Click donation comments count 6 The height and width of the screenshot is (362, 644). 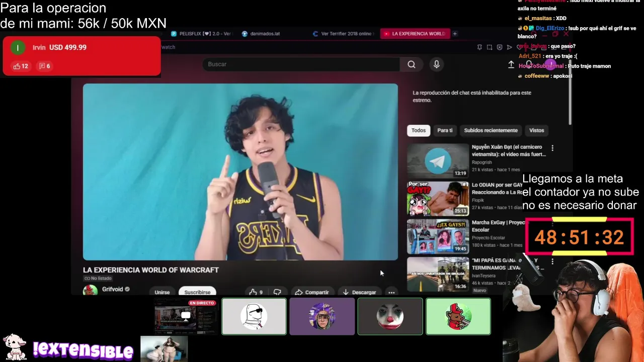pyautogui.click(x=44, y=66)
